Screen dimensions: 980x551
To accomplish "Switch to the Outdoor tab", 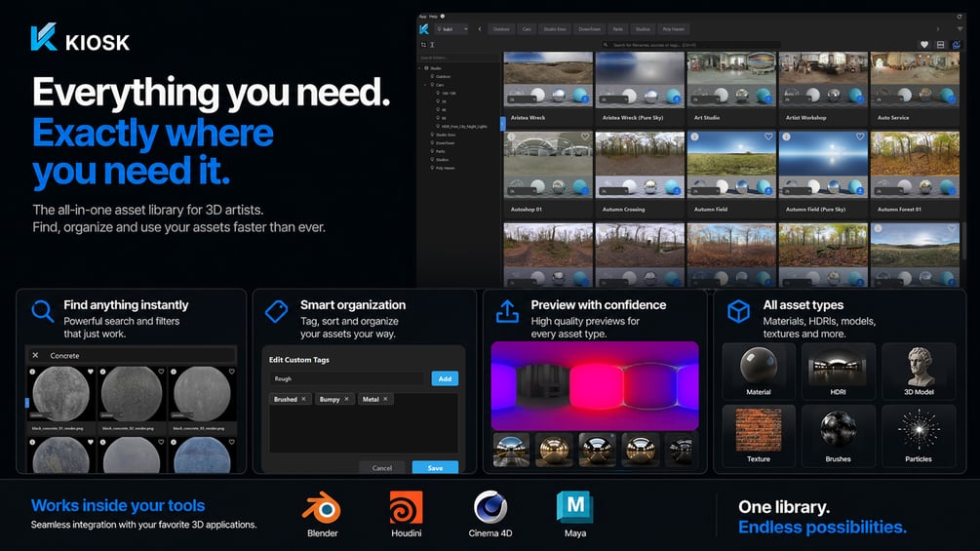I will pyautogui.click(x=501, y=29).
